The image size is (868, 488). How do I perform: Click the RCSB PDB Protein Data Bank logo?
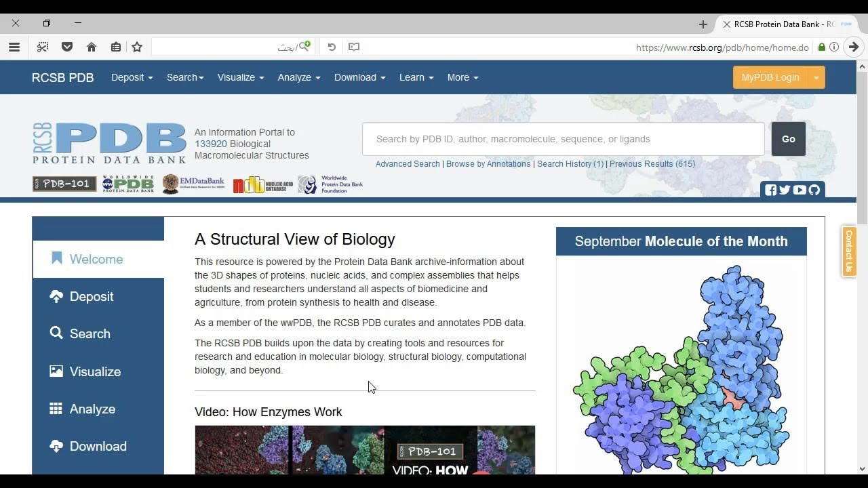(x=109, y=143)
